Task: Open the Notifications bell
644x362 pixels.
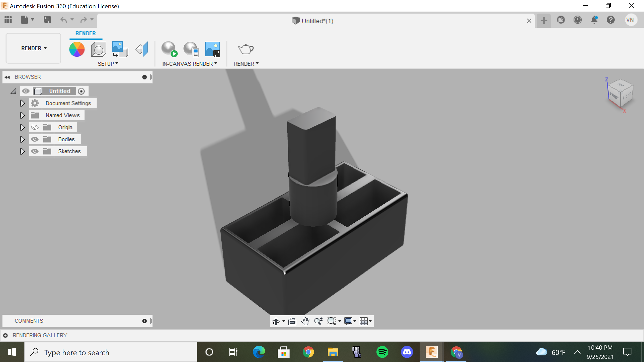Action: (x=594, y=20)
